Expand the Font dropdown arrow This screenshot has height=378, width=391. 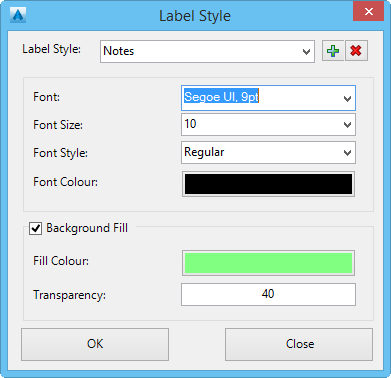pos(347,98)
